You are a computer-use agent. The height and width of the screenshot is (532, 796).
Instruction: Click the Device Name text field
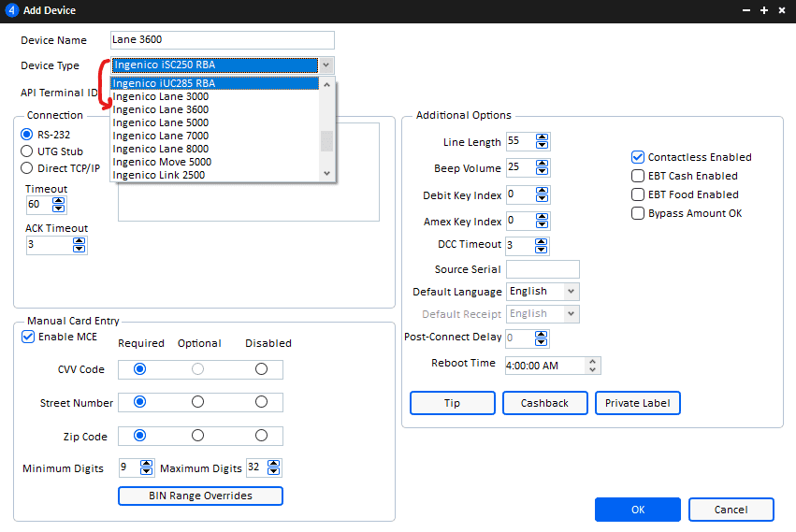pos(222,40)
